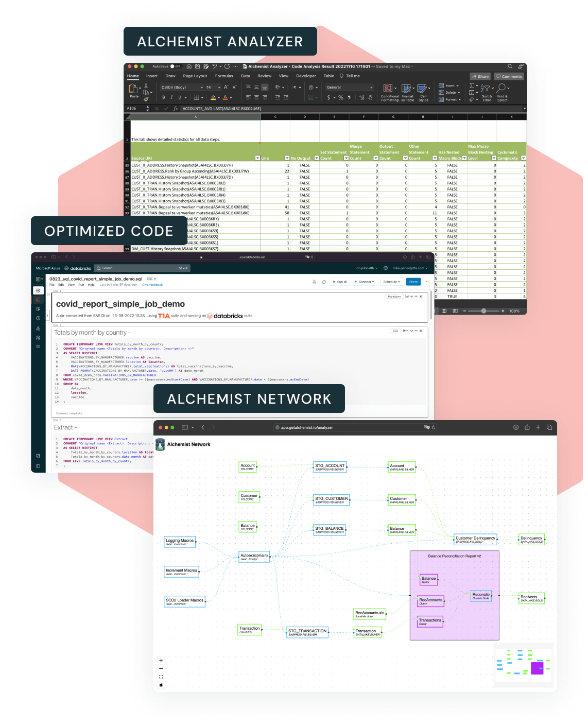
Task: Click the zoom in plus control on graph
Action: (x=161, y=661)
